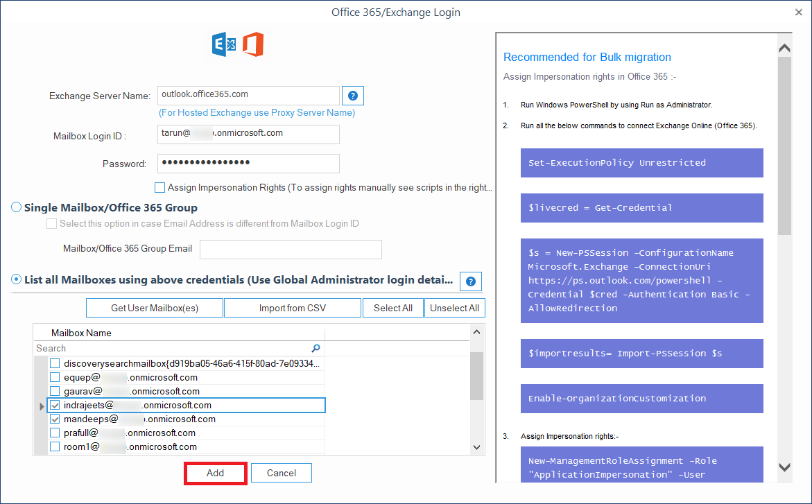
Task: Click Mailbox/Office 365 Group Email field
Action: click(291, 249)
